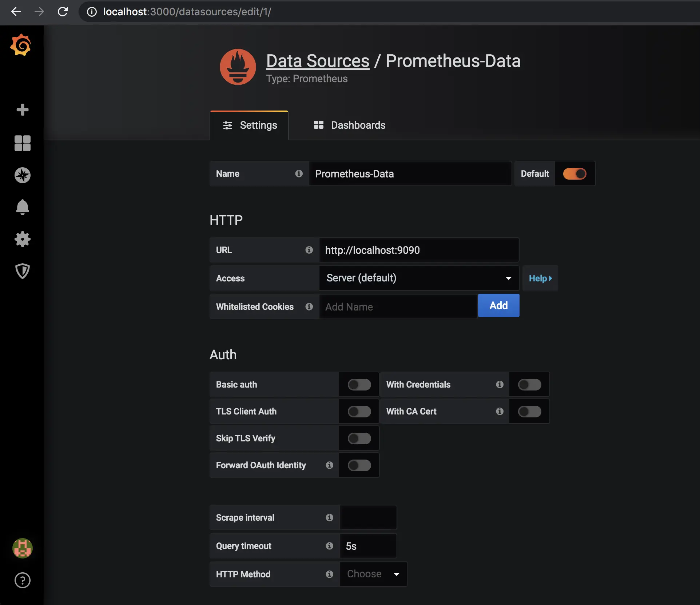Viewport: 700px width, 605px height.
Task: Enable the Basic auth toggle
Action: pyautogui.click(x=359, y=384)
